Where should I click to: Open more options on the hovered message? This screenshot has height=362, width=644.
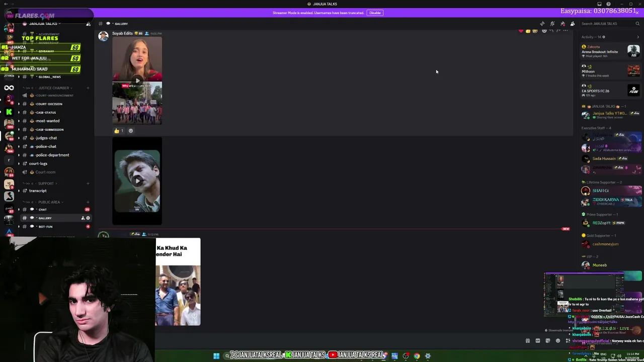[x=566, y=31]
